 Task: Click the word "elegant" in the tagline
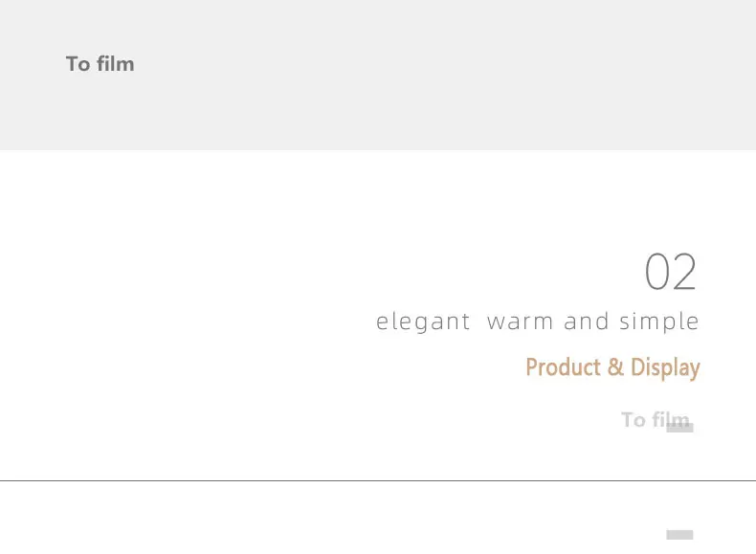423,322
